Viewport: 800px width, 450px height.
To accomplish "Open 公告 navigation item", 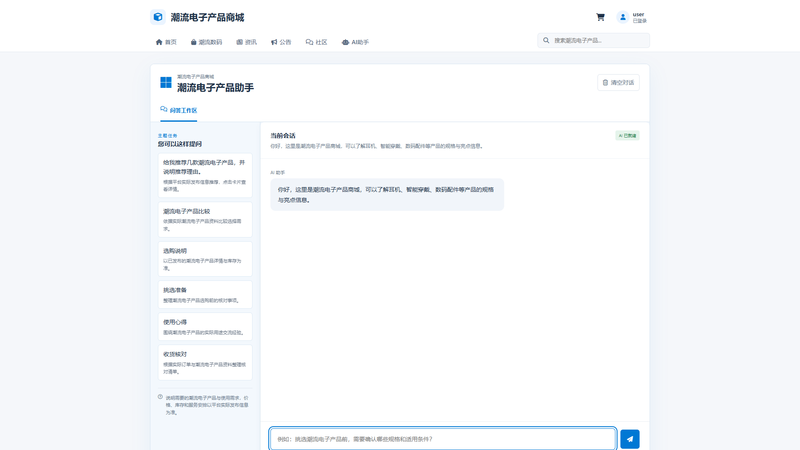I will pyautogui.click(x=281, y=42).
